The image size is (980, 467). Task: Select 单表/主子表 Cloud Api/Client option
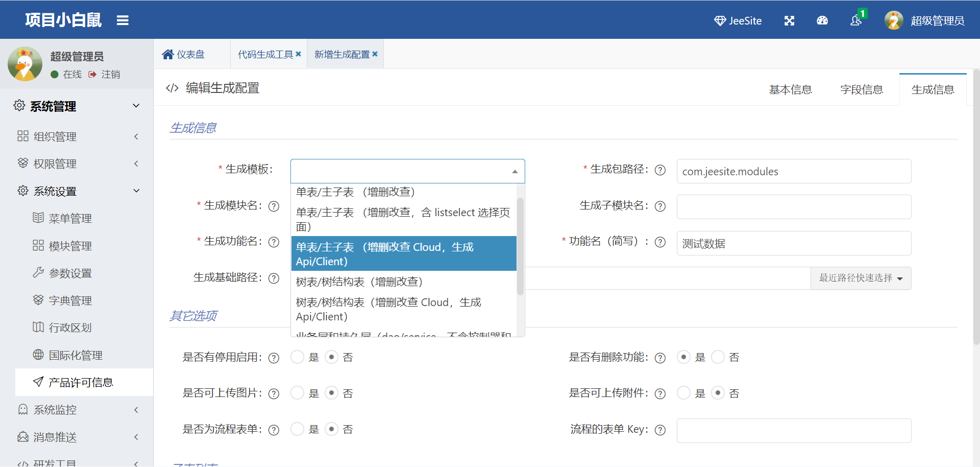tap(404, 254)
